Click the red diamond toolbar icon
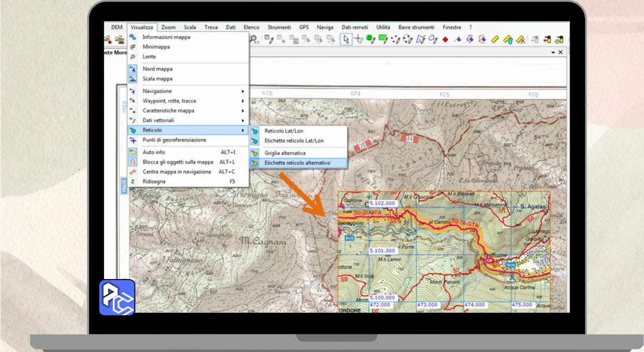This screenshot has height=352, width=644. click(445, 39)
